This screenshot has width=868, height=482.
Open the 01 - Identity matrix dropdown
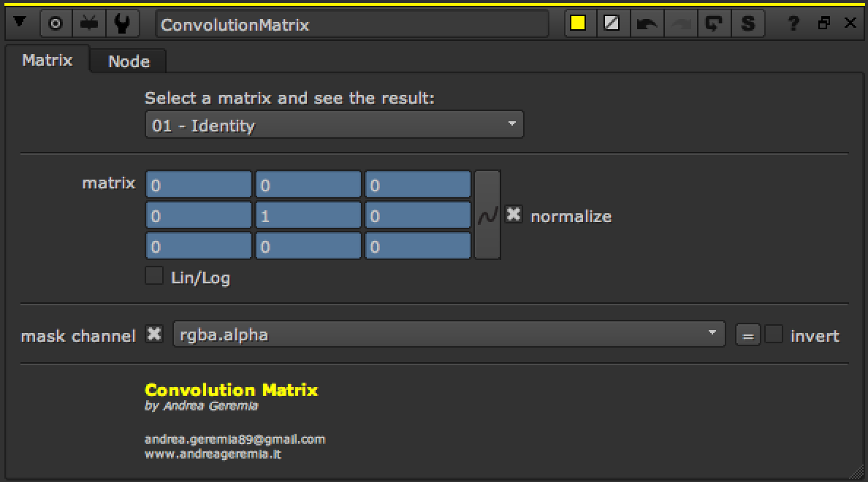click(x=334, y=125)
